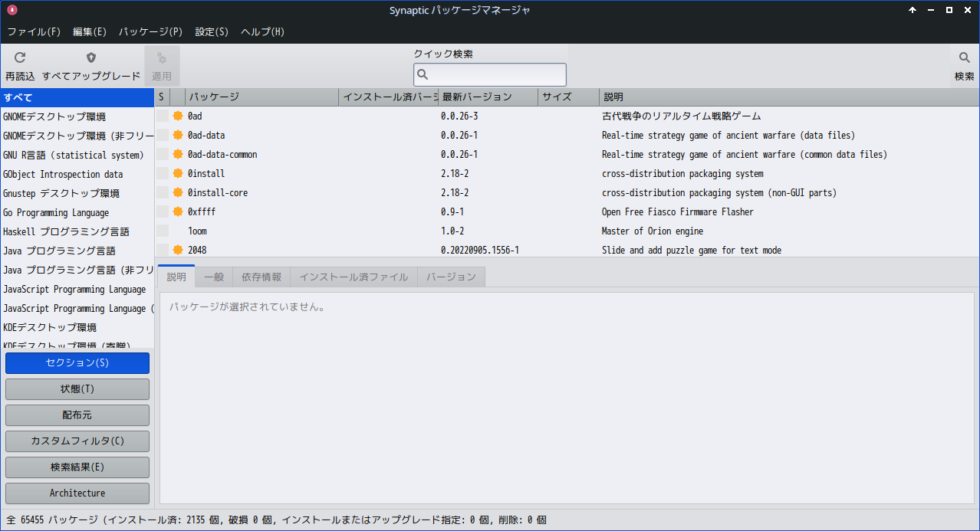
Task: Click the keep-above arrow in title bar
Action: point(913,10)
